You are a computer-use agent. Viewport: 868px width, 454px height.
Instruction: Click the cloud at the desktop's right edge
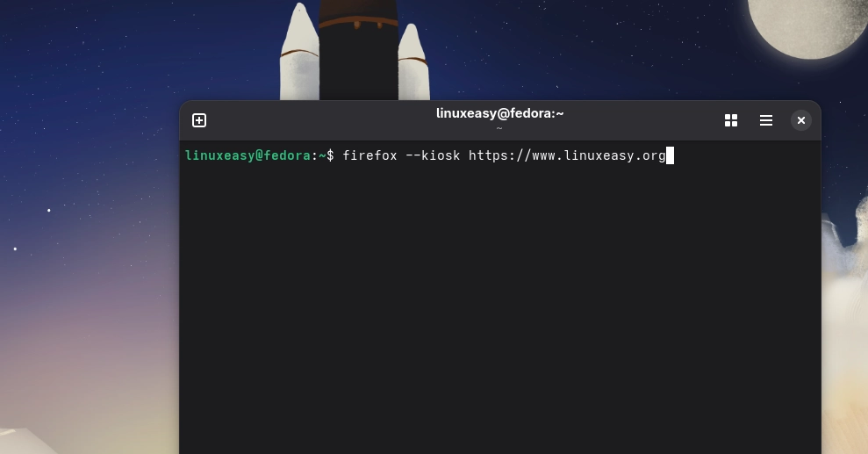(844, 263)
